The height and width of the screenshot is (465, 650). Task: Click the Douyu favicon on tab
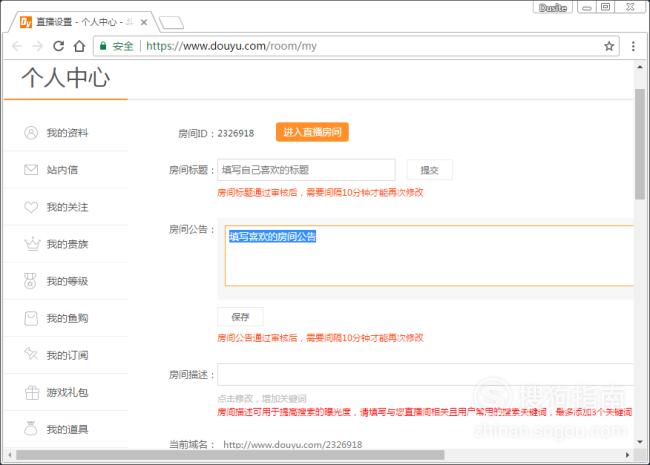coord(26,22)
